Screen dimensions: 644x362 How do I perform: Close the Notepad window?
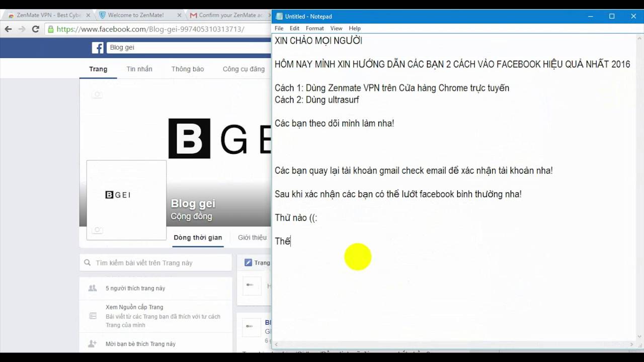pos(633,16)
